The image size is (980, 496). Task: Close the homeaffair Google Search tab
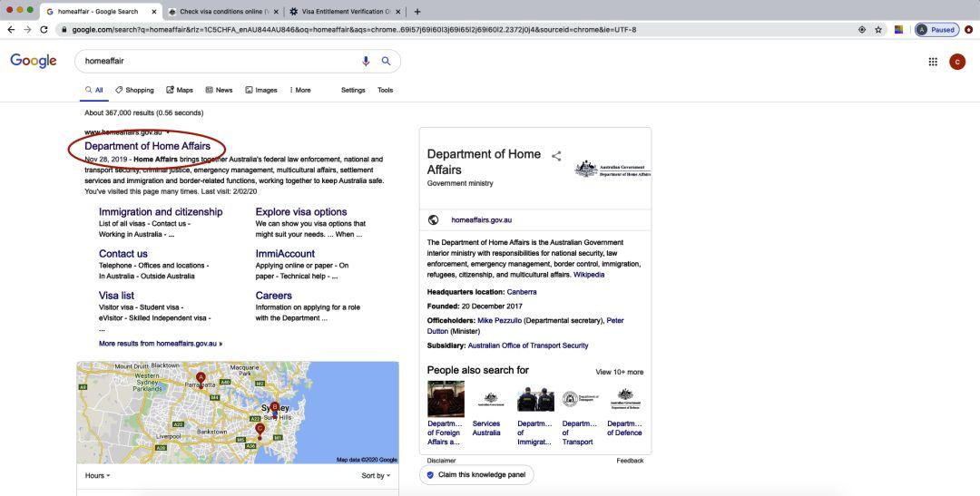point(154,11)
